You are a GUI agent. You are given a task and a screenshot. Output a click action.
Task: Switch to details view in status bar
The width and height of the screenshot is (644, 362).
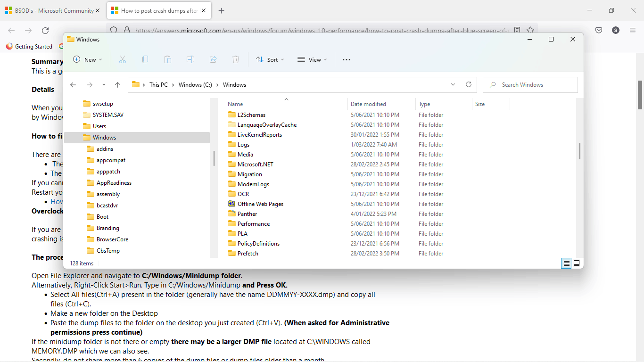pos(566,263)
